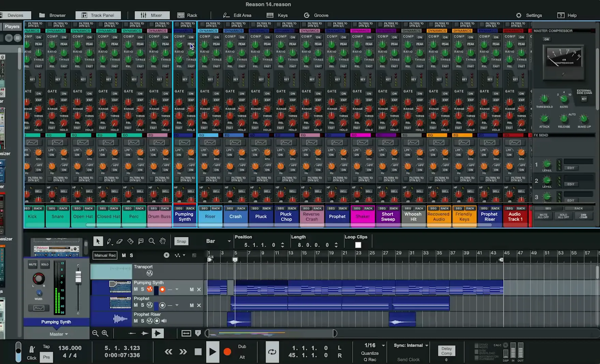Screen dimensions: 600x364
Task: Select the Magnify tool
Action: pos(152,241)
